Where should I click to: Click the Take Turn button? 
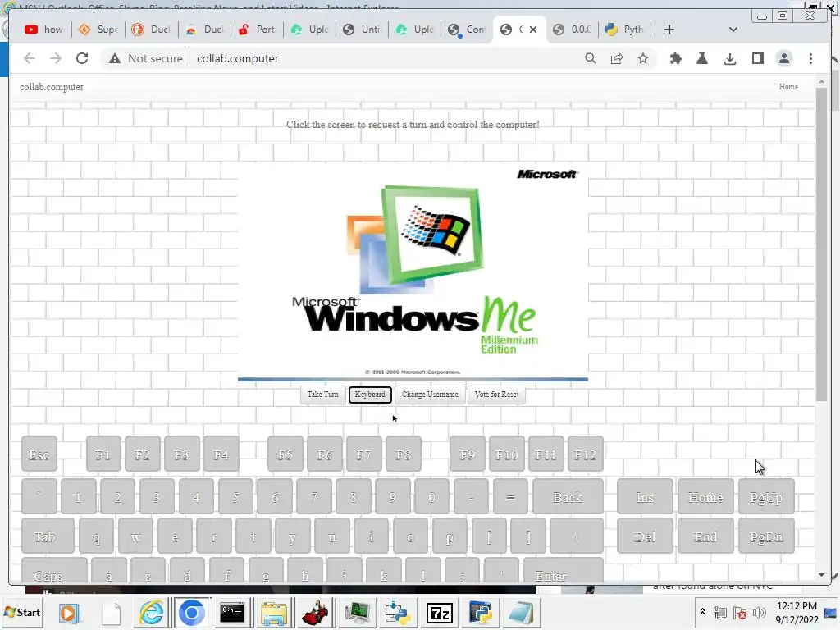pos(323,395)
